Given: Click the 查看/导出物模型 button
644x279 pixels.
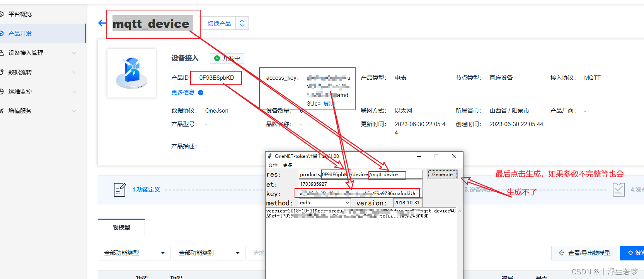Looking at the screenshot, I should tap(584, 253).
